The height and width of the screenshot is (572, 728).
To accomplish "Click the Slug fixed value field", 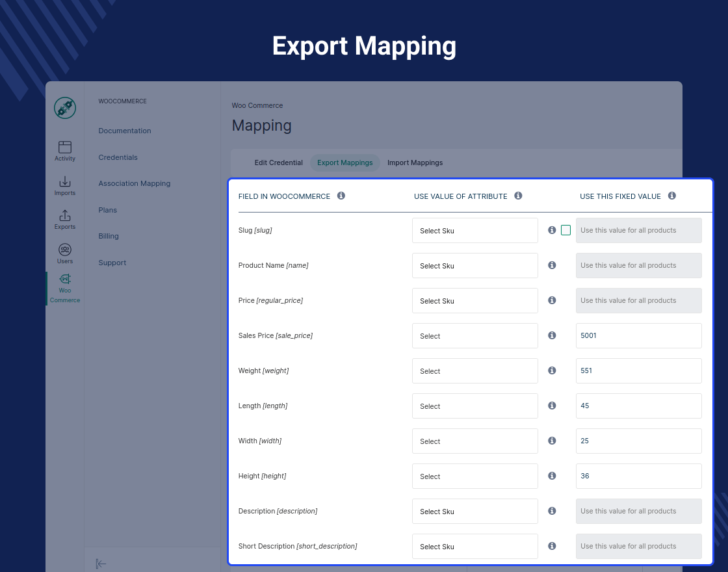I will point(639,230).
